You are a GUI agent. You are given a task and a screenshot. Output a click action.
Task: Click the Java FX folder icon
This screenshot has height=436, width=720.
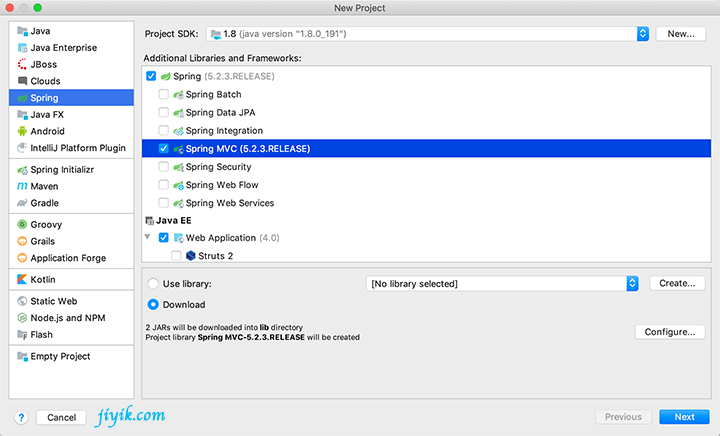(x=22, y=114)
